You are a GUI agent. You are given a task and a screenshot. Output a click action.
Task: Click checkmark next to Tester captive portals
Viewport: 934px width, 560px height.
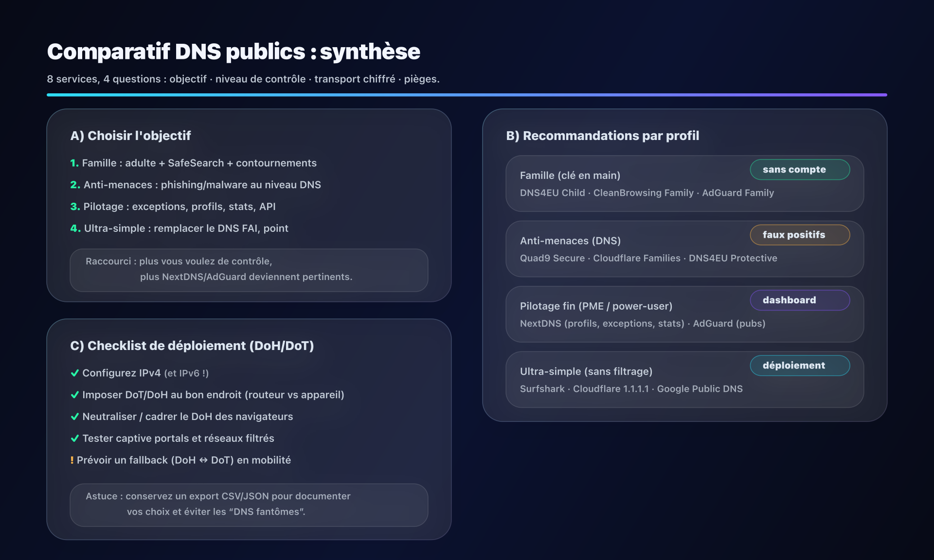(x=75, y=438)
